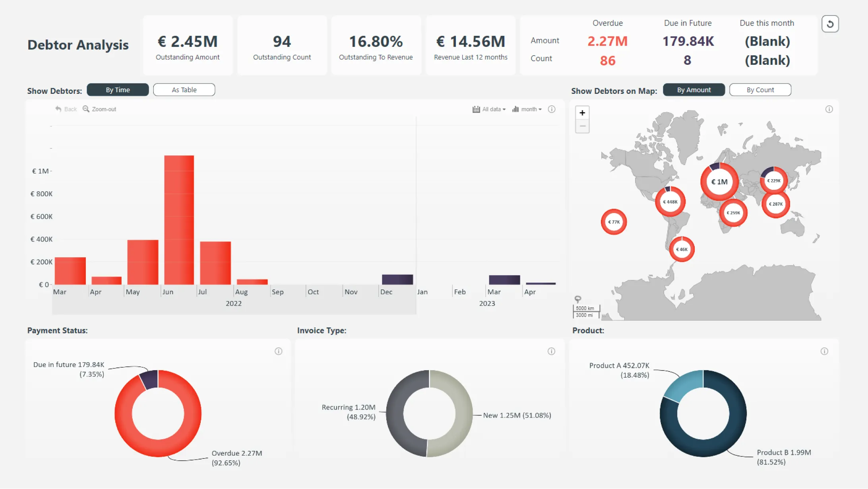The image size is (868, 489).
Task: Zoom into the map with the plus button
Action: pos(582,113)
